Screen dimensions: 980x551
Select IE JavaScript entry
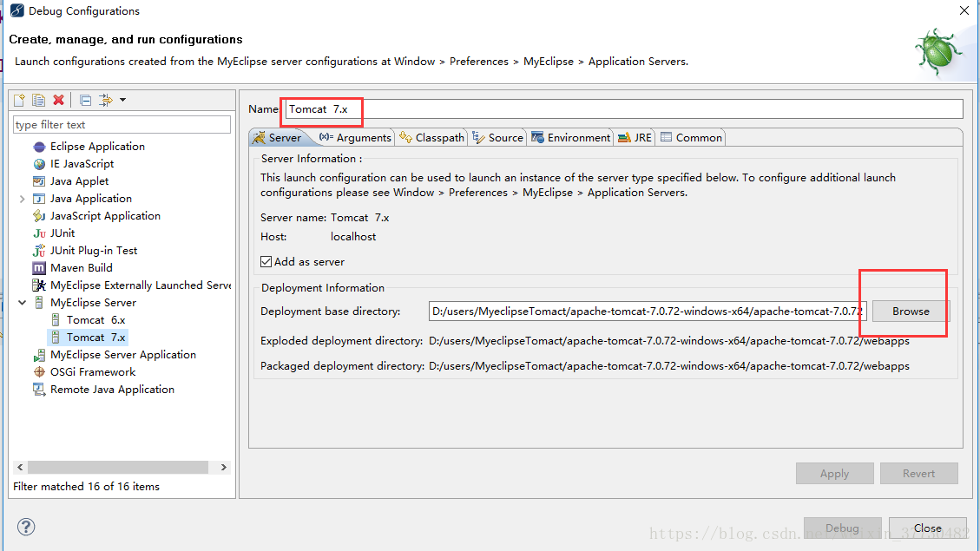[x=82, y=164]
